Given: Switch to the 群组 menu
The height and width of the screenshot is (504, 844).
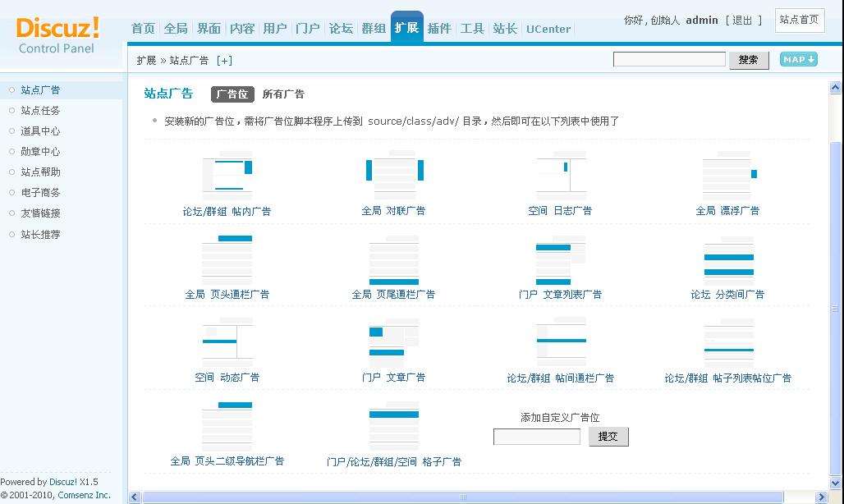Looking at the screenshot, I should point(374,29).
